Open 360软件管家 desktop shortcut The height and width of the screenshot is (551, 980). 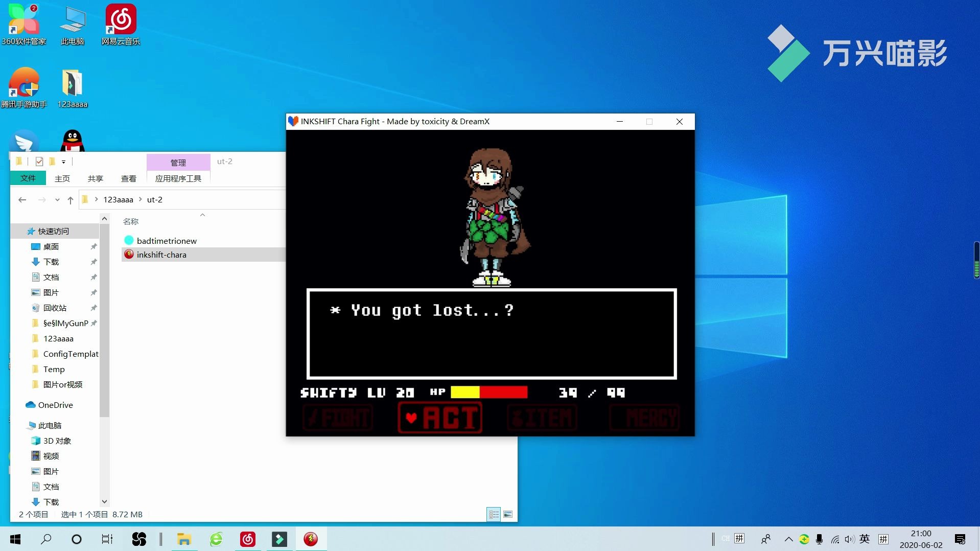(24, 25)
